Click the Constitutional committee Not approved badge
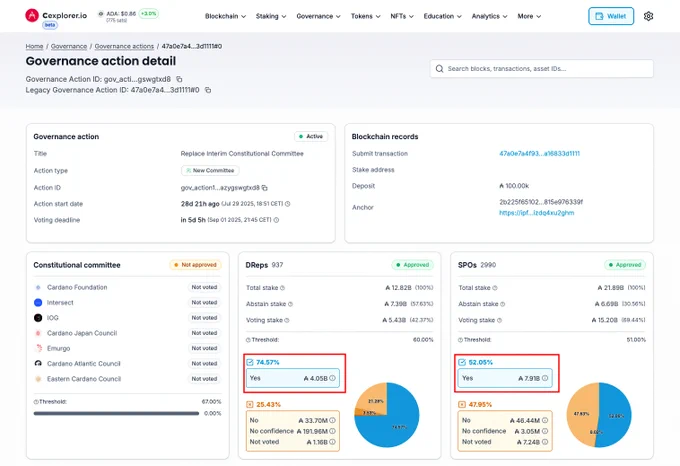Image resolution: width=680 pixels, height=466 pixels. coord(196,265)
